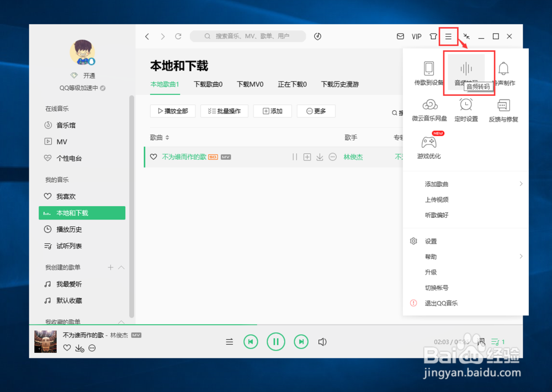Like song 不为谁而作的歌 heart in list
This screenshot has height=392, width=552.
point(153,157)
